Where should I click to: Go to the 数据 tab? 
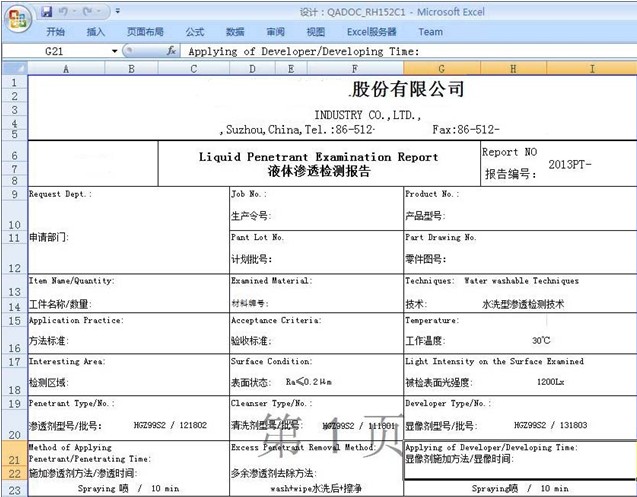235,32
